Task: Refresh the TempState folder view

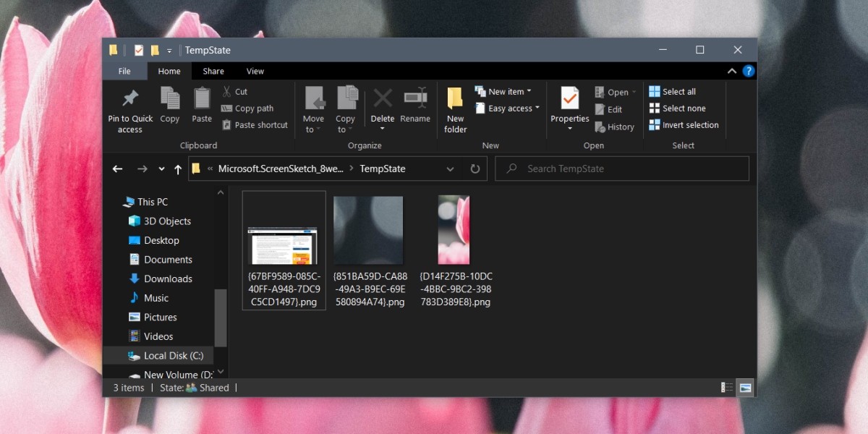Action: [x=475, y=169]
